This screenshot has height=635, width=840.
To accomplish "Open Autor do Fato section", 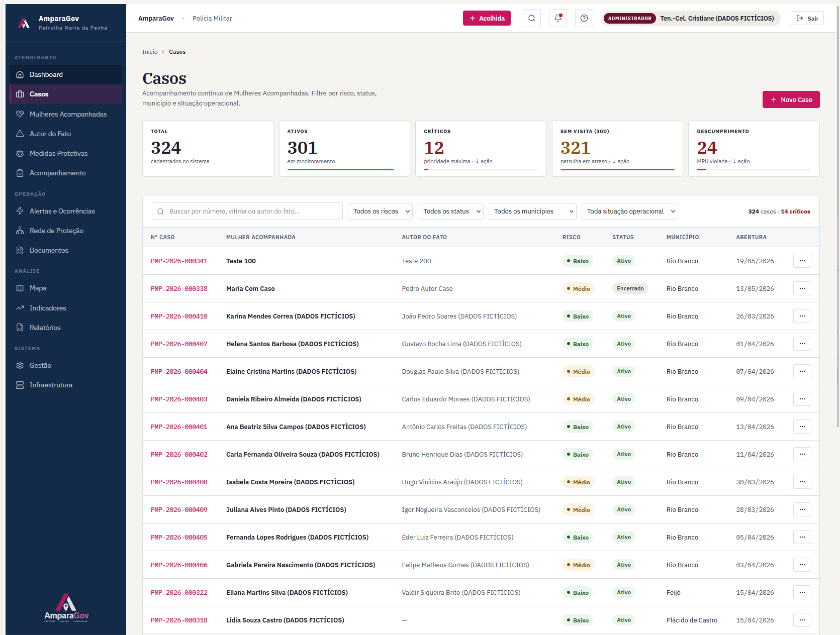I will (x=66, y=134).
